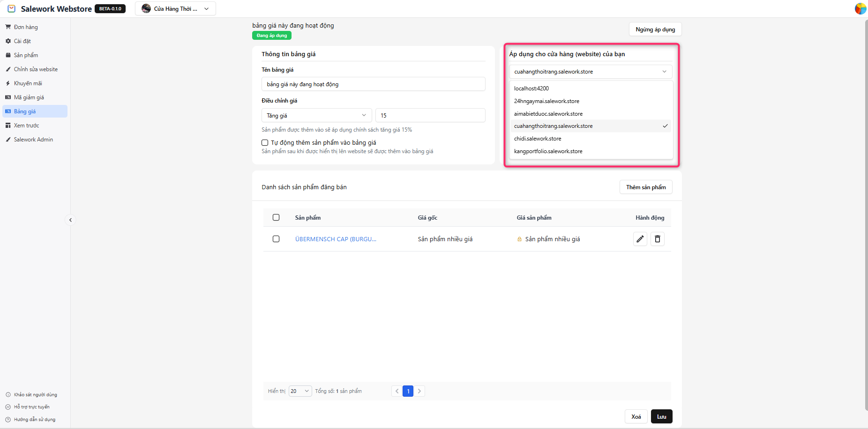Click the trash delete icon in product row
868x429 pixels.
pos(657,239)
